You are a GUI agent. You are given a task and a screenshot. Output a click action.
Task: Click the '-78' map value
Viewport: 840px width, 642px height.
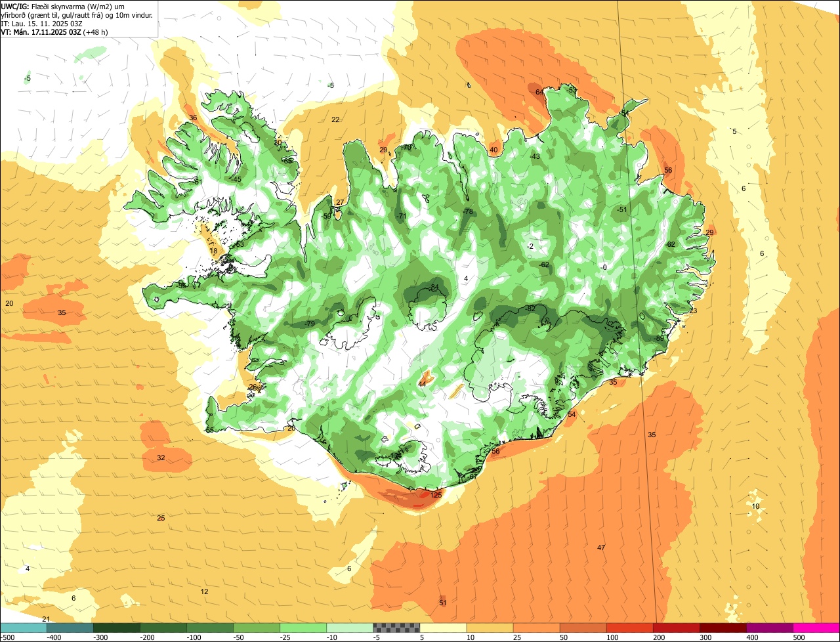[x=467, y=211]
